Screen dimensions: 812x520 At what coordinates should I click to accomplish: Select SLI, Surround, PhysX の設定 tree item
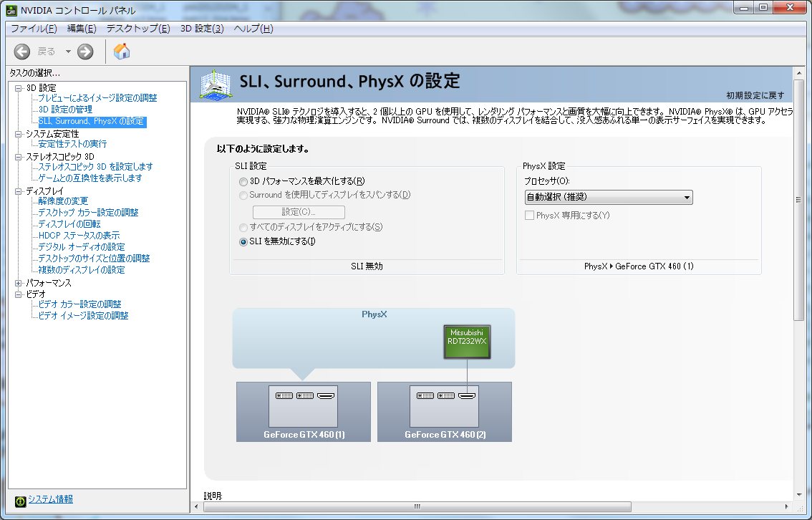(x=92, y=121)
